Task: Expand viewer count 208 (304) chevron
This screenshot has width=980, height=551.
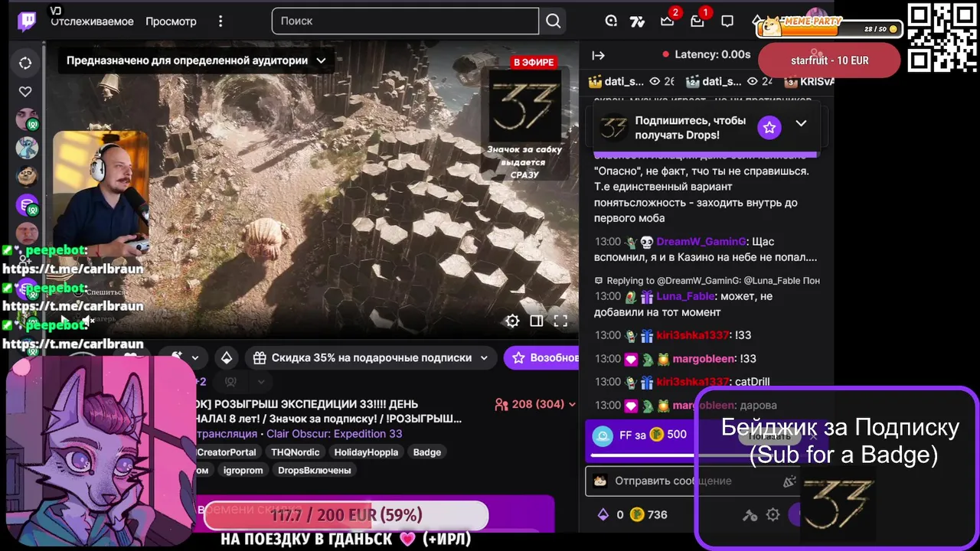Action: (570, 404)
